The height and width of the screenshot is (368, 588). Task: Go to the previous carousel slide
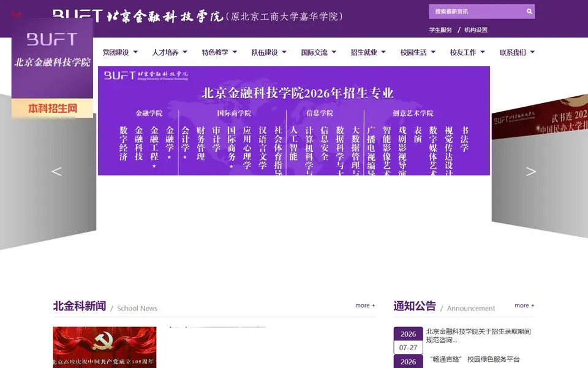point(56,172)
